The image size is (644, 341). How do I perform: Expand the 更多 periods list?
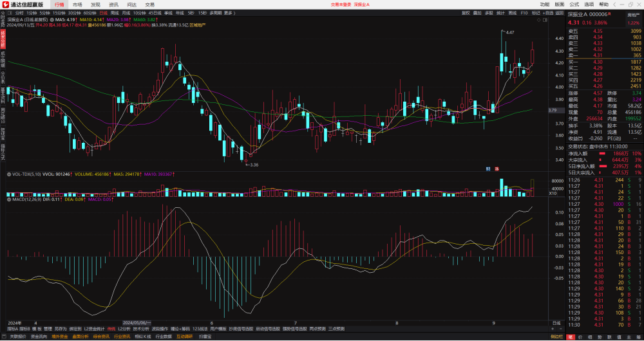[x=229, y=13]
